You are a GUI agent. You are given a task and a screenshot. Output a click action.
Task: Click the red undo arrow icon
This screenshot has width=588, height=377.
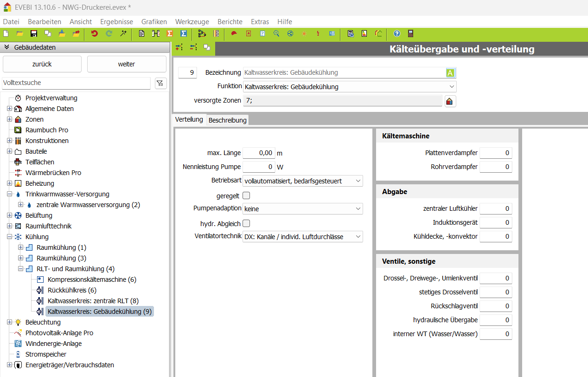95,33
